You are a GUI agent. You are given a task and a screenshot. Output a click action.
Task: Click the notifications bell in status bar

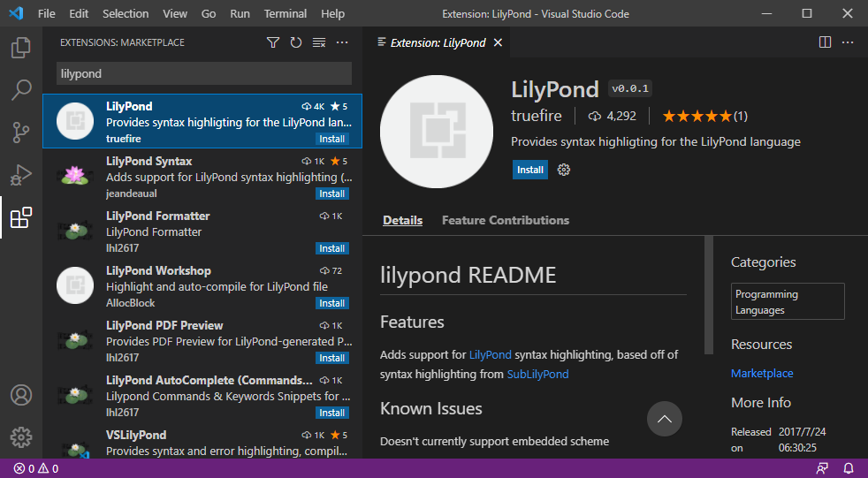click(x=849, y=468)
